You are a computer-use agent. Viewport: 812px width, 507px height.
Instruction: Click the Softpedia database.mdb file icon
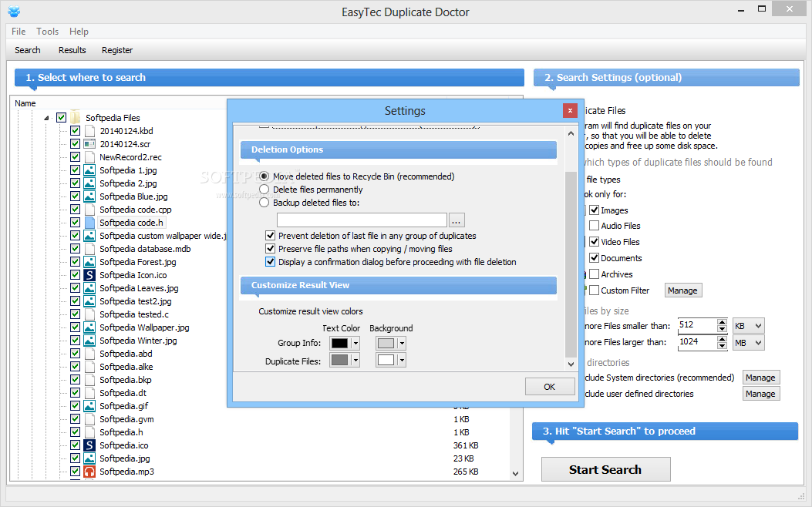tap(89, 249)
